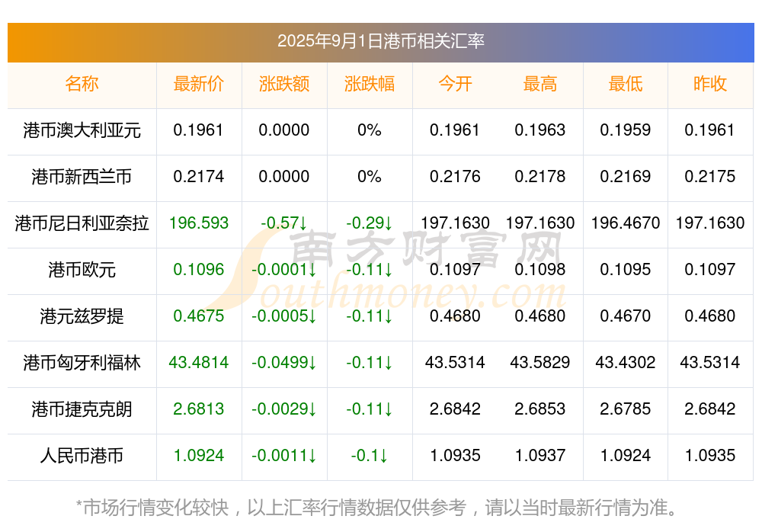
Task: Click the disclaimer note below the table
Action: pyautogui.click(x=377, y=508)
